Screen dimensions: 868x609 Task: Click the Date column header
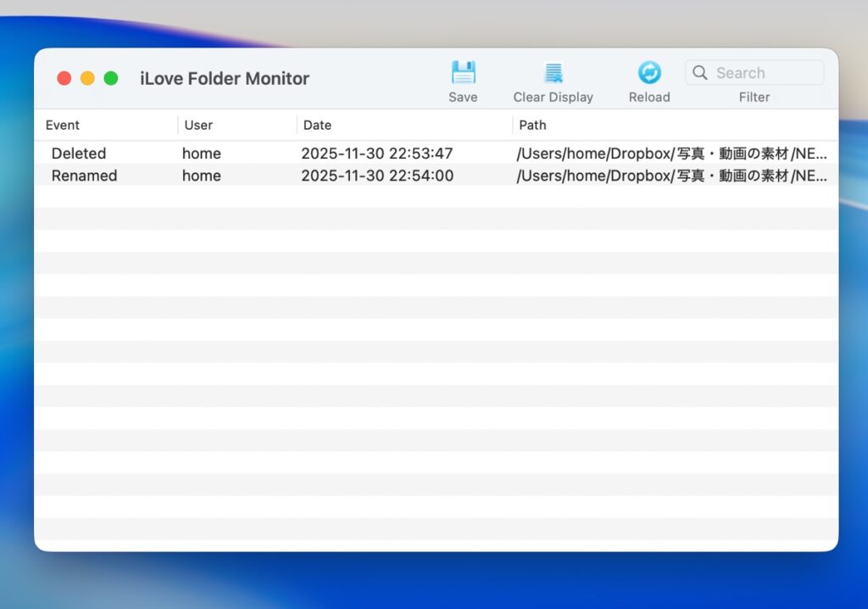317,125
